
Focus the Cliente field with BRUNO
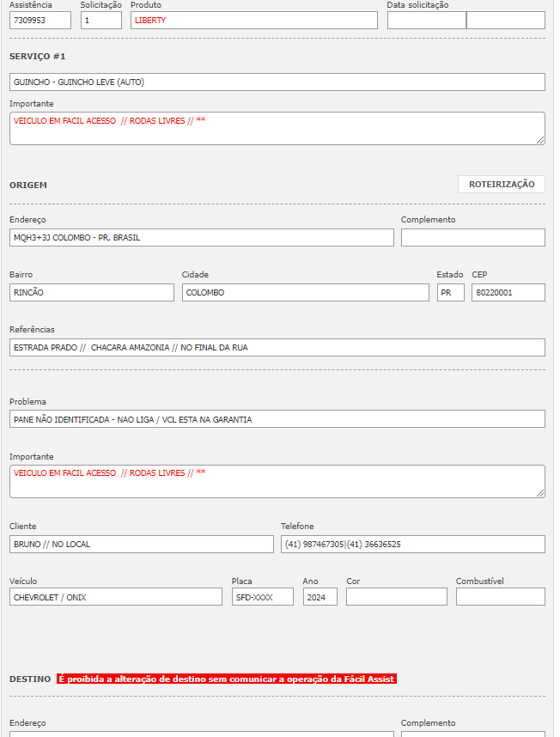pos(141,545)
